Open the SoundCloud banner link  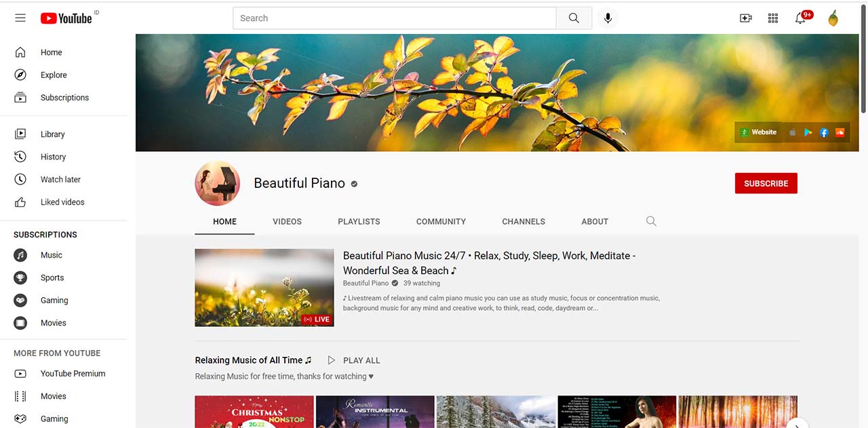pyautogui.click(x=840, y=132)
